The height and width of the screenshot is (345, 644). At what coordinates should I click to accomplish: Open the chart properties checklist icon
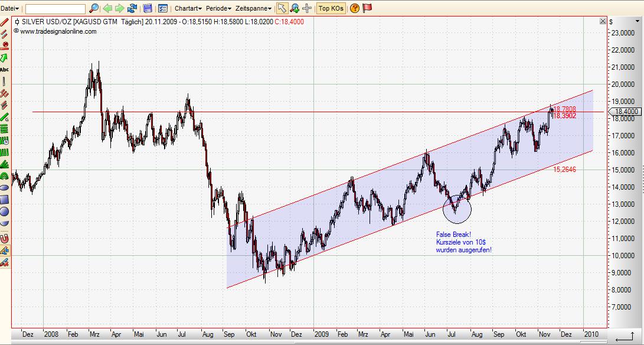point(163,8)
